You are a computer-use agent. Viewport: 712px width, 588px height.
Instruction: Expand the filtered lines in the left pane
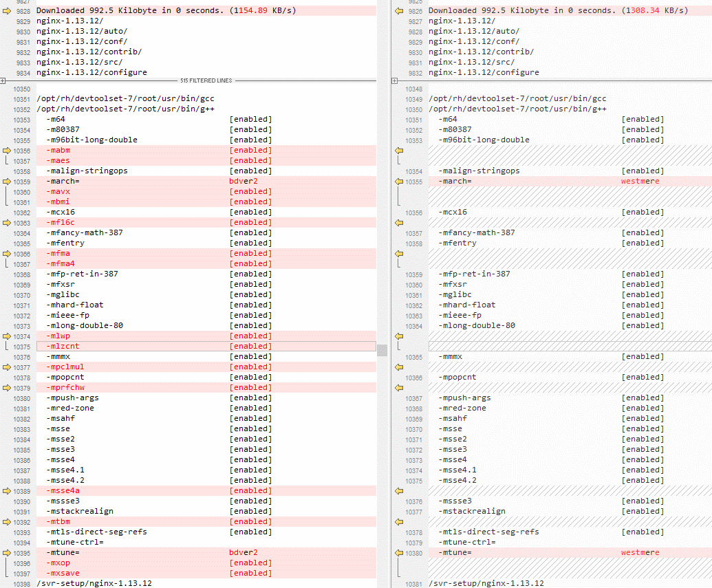point(3,81)
